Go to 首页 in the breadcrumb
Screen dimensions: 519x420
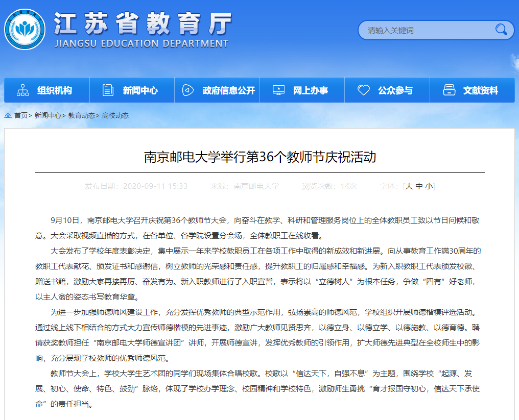point(21,115)
